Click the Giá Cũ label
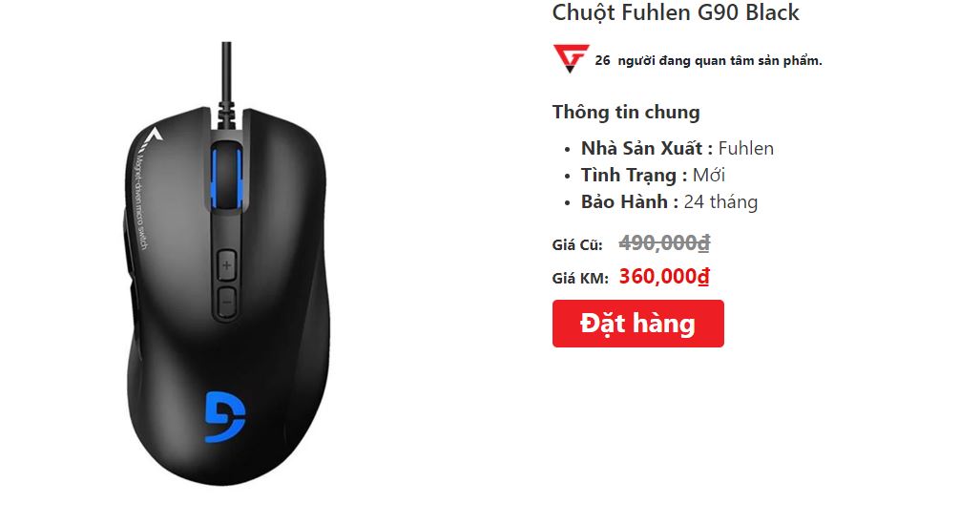Viewport: 980px width, 525px height. coord(577,245)
